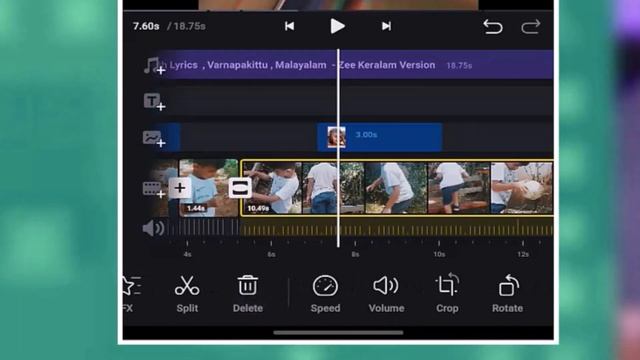Open the transition between the clips
The image size is (640, 360).
click(240, 188)
